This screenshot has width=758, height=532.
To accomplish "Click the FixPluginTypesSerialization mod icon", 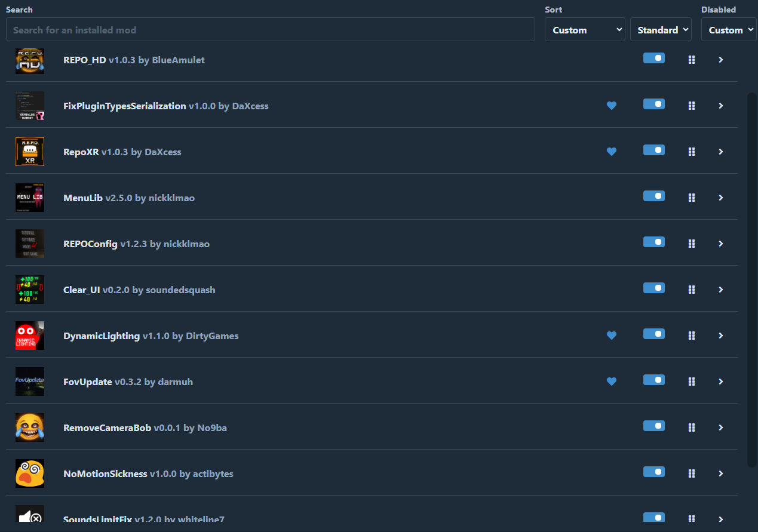I will pyautogui.click(x=30, y=106).
